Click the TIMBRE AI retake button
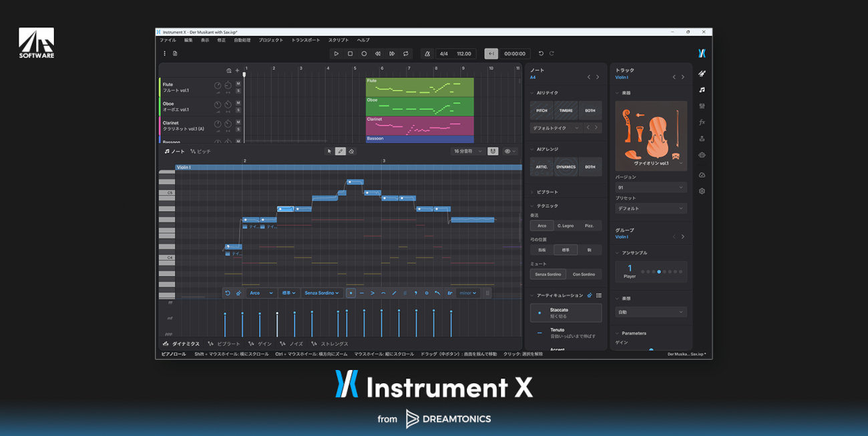Viewport: 868px width, 436px height. 566,111
